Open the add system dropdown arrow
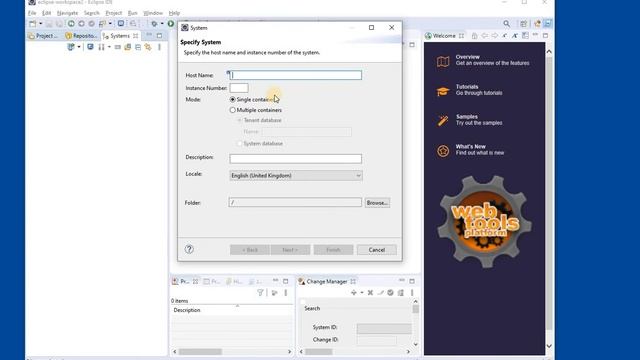The width and height of the screenshot is (640, 360). (79, 47)
